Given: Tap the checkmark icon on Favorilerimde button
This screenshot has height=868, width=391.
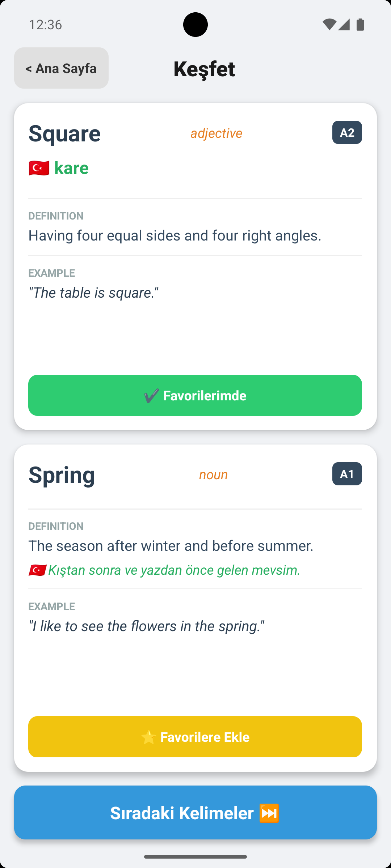Looking at the screenshot, I should pos(151,395).
